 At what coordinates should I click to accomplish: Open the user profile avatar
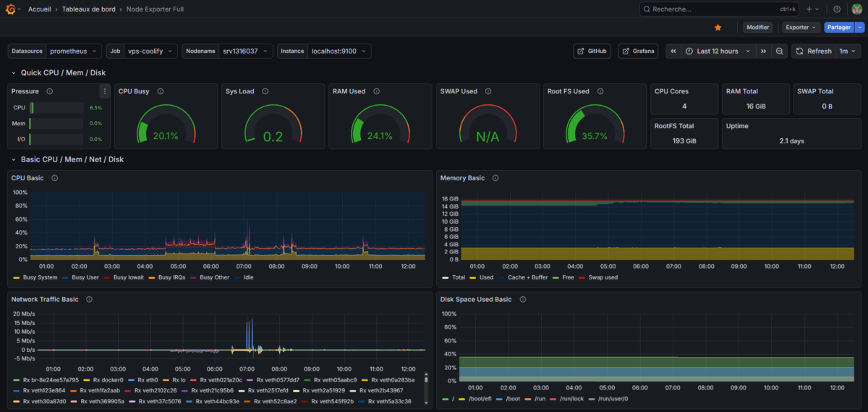coord(856,9)
